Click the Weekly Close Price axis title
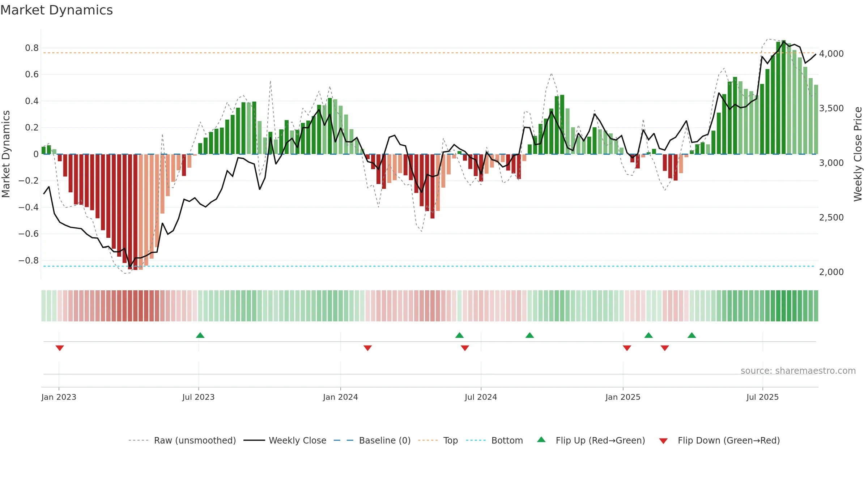The image size is (868, 488). [858, 154]
